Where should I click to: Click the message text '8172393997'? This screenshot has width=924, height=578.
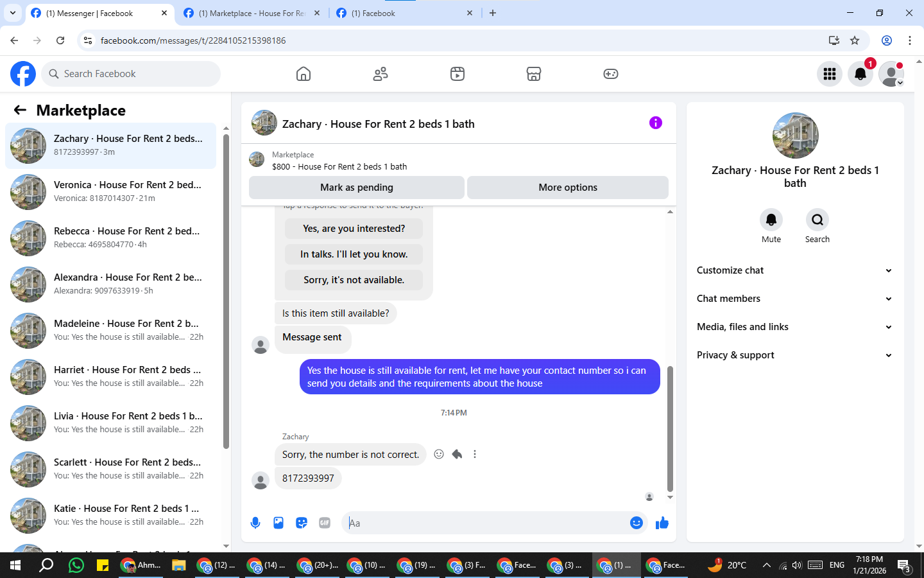(308, 478)
